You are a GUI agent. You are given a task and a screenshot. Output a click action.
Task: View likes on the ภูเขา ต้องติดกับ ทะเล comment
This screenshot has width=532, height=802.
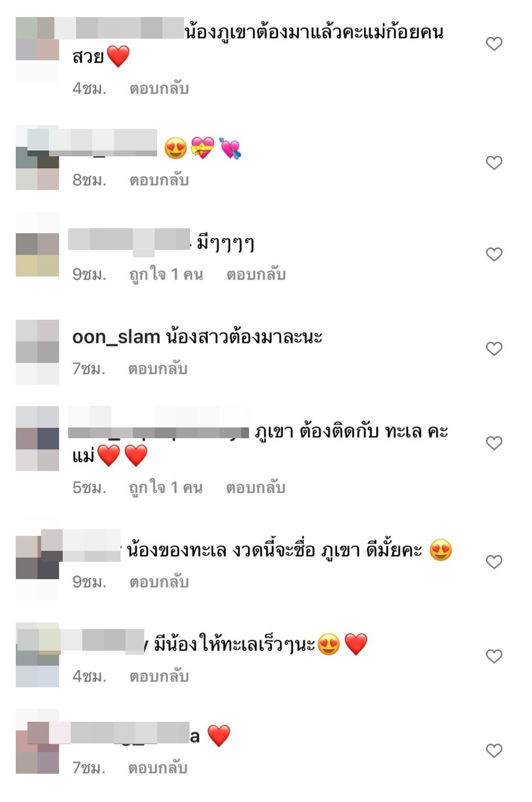[x=166, y=488]
